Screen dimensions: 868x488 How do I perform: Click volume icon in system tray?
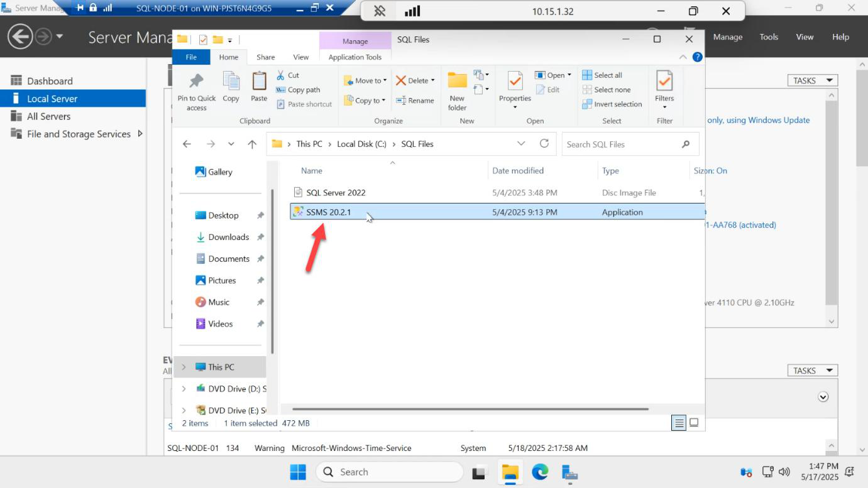pos(784,472)
